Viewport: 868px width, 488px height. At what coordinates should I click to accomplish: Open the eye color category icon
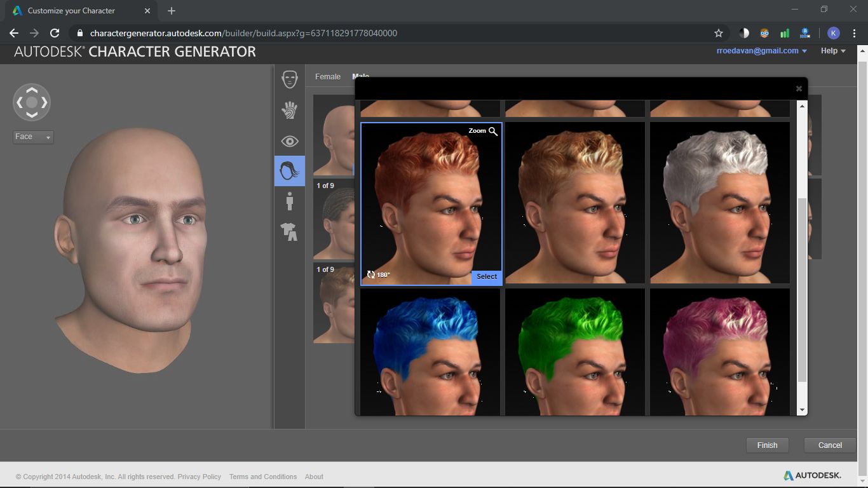click(x=290, y=141)
